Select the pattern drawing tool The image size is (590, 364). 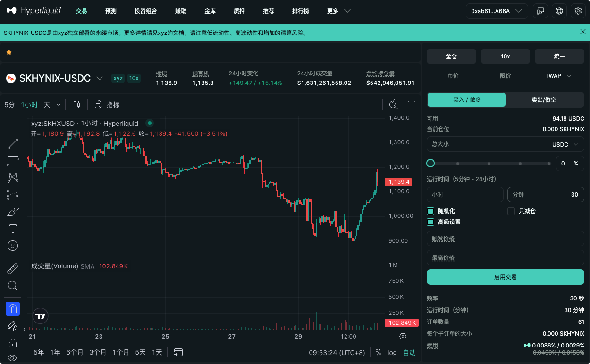coord(13,178)
